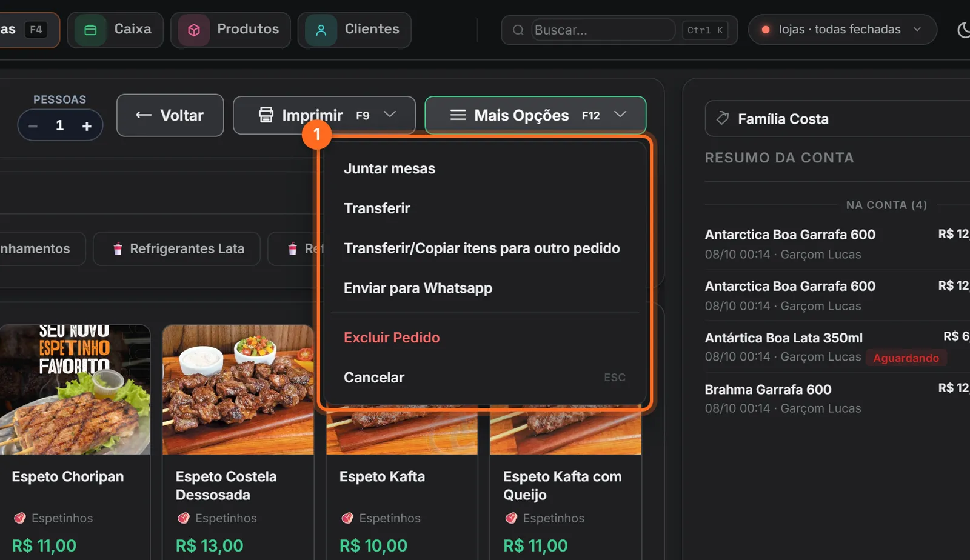
Task: Select Transferir menu option
Action: pyautogui.click(x=485, y=208)
